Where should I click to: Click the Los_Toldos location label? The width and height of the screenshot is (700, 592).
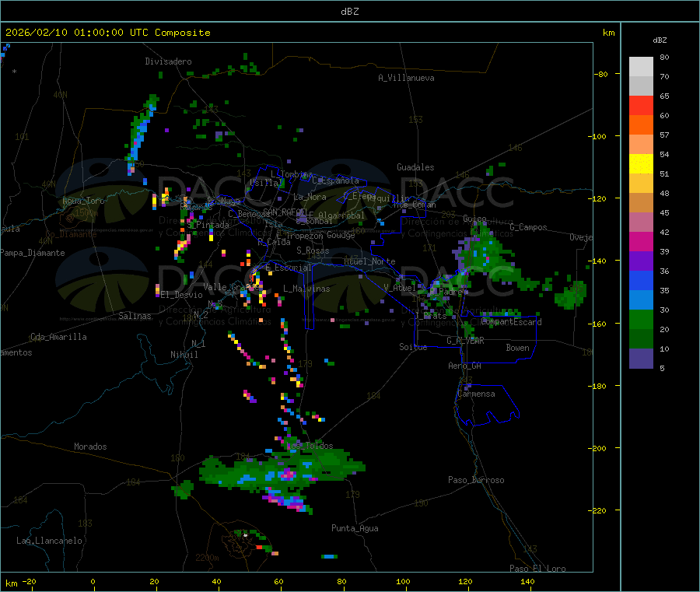310,446
